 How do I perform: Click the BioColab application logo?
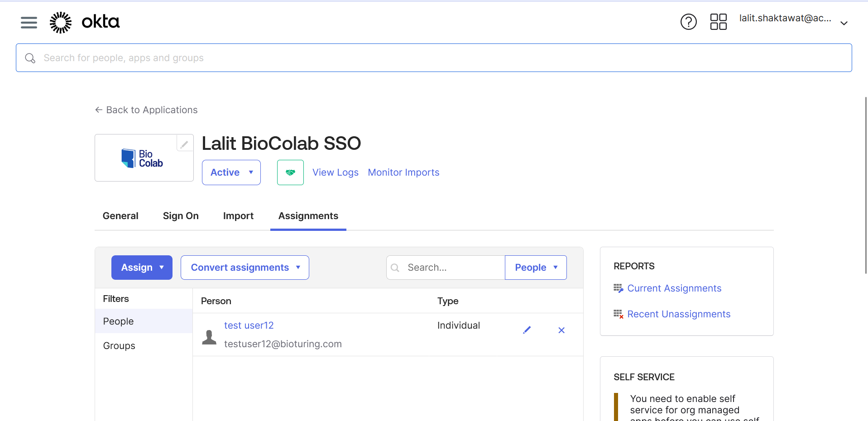tap(142, 158)
